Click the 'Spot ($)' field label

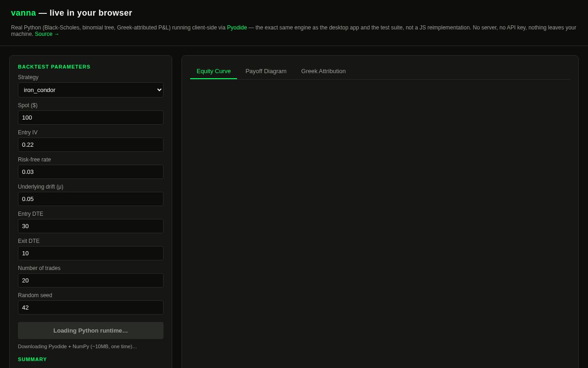coord(28,105)
